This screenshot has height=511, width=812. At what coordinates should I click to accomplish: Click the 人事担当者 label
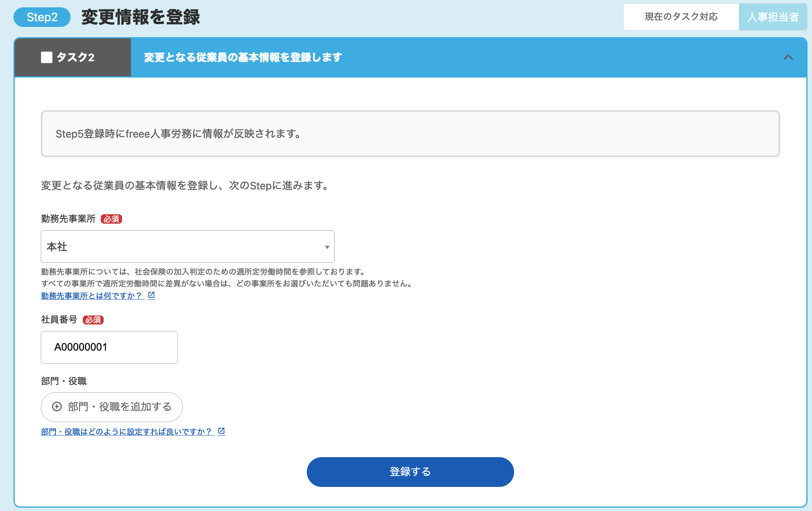(772, 17)
